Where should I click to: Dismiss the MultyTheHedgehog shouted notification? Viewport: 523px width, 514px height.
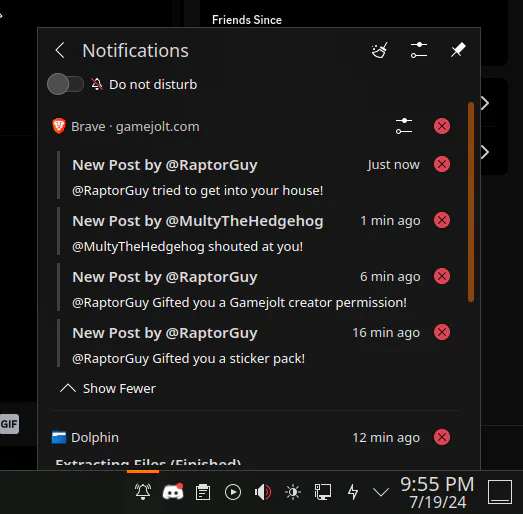click(442, 220)
